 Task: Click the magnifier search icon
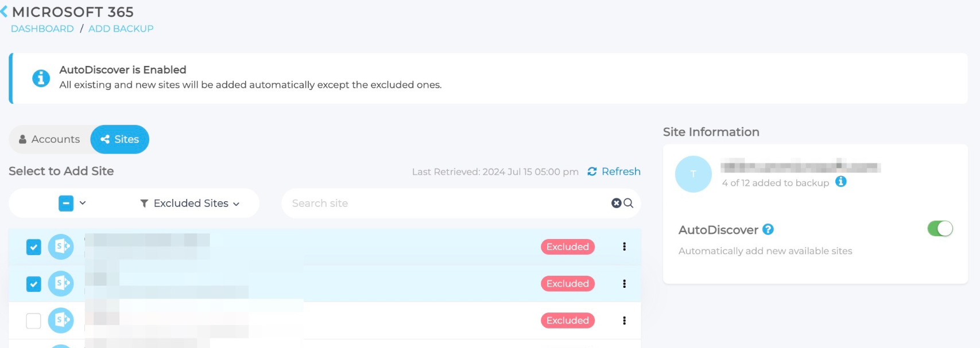tap(629, 203)
